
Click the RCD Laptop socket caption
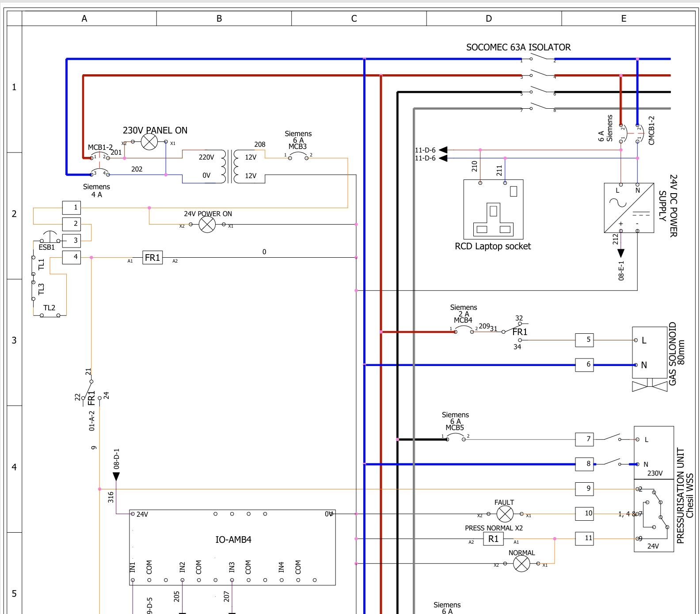pyautogui.click(x=493, y=246)
